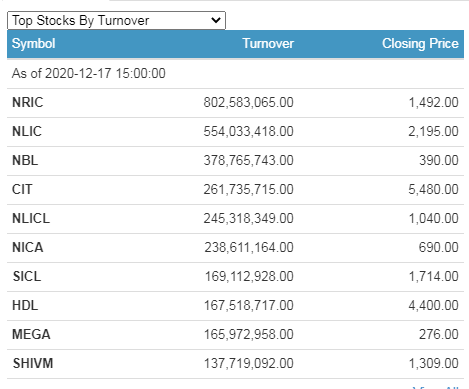Select the SHIVM stock symbol
This screenshot has height=389, width=469.
point(33,363)
